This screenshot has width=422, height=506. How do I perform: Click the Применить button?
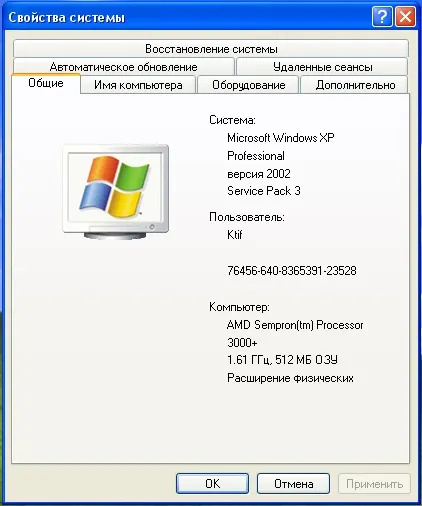374,483
